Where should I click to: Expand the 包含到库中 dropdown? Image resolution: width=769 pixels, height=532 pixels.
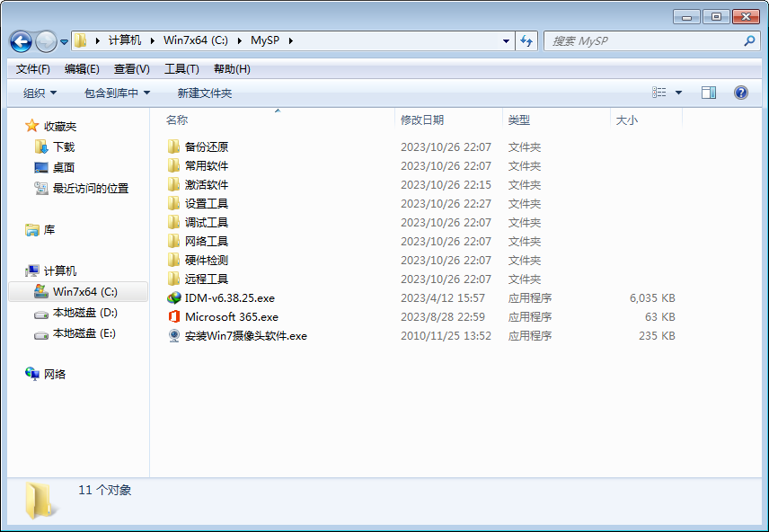click(117, 93)
